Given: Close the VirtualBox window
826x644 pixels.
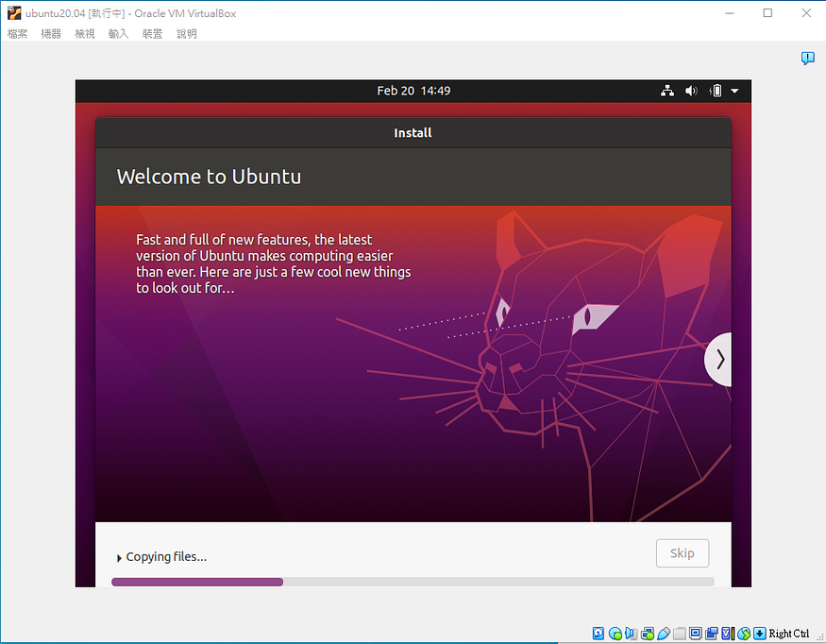Looking at the screenshot, I should (806, 13).
